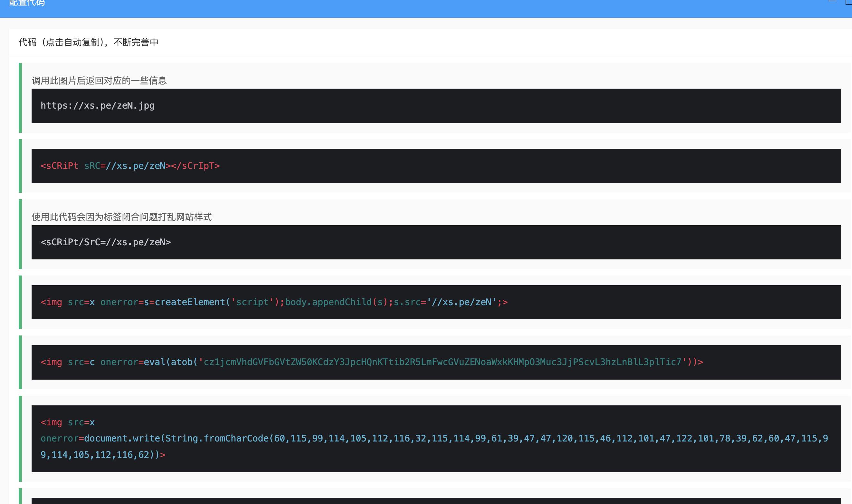Copy the https://xs.pe/zeN.jpg image URL code
This screenshot has height=504, width=852.
pos(436,106)
